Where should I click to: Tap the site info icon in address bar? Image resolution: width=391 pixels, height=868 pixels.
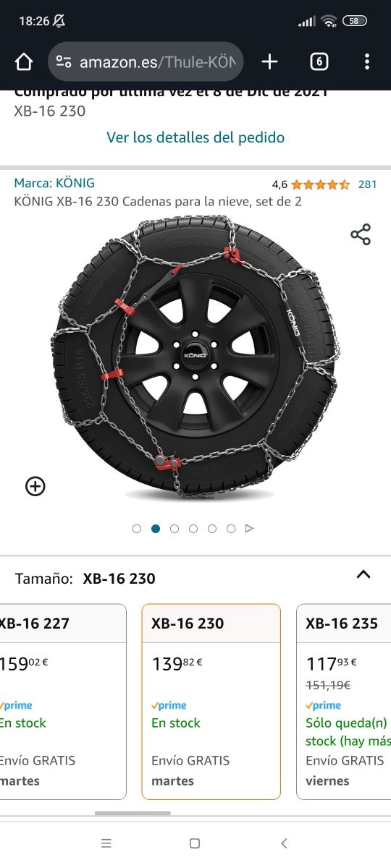pyautogui.click(x=64, y=61)
